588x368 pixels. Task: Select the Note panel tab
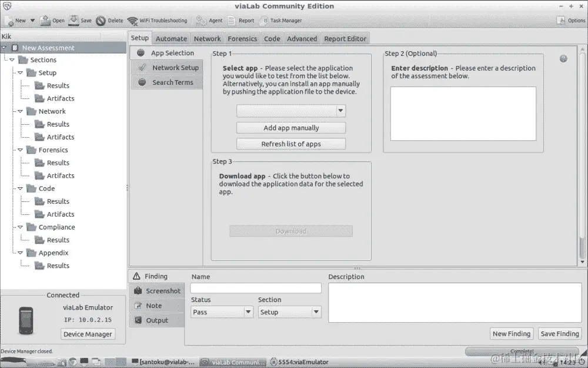tap(157, 306)
